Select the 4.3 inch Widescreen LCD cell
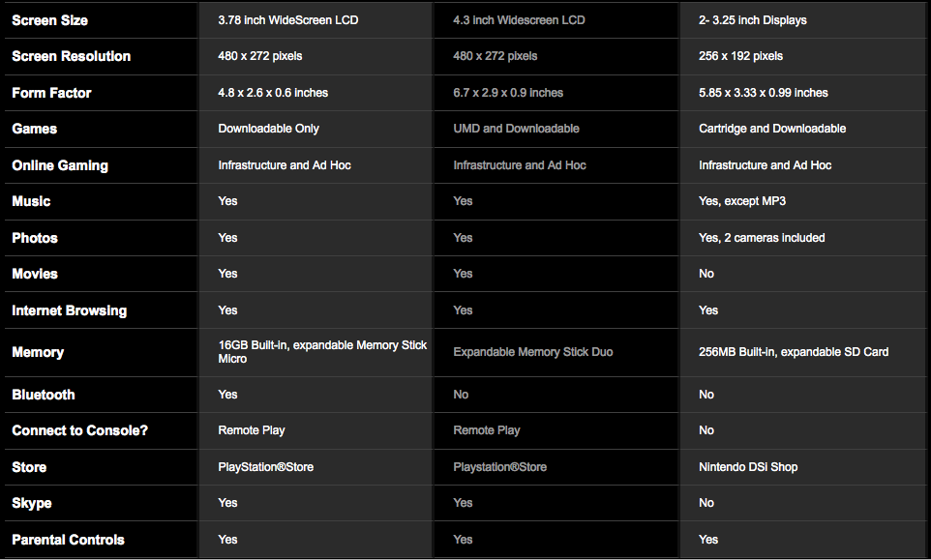The image size is (931, 560). click(x=519, y=20)
